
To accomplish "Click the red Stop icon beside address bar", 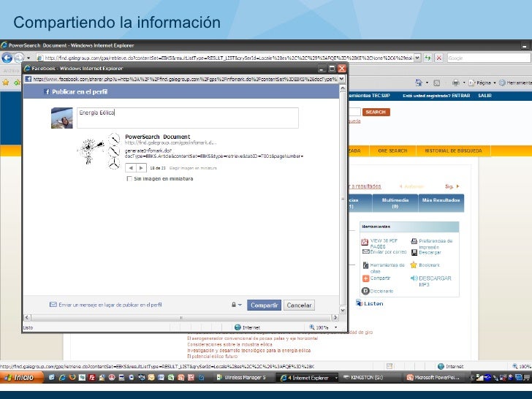I will pos(438,58).
